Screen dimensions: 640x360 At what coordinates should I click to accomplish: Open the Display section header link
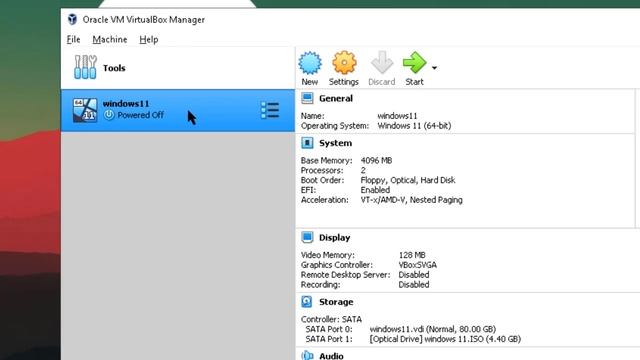[335, 238]
